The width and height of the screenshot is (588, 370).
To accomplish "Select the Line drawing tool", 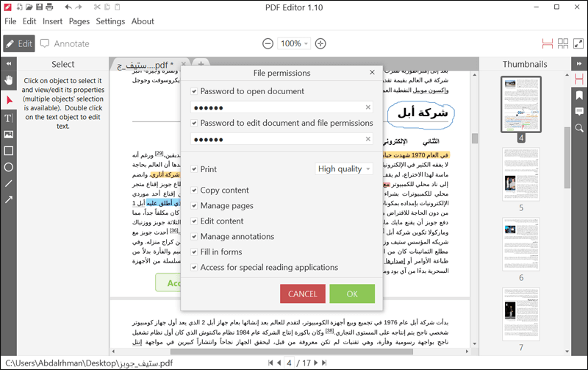I will (x=8, y=183).
